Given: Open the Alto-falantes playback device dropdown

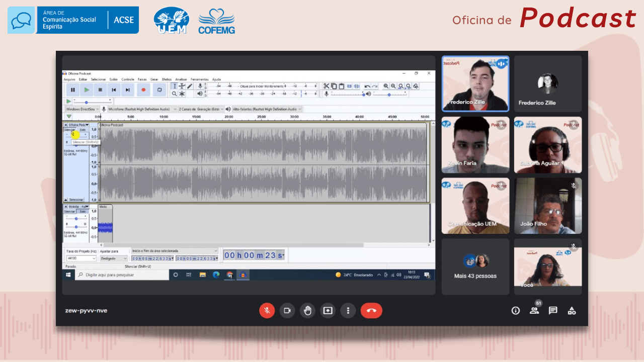Looking at the screenshot, I should coord(267,109).
